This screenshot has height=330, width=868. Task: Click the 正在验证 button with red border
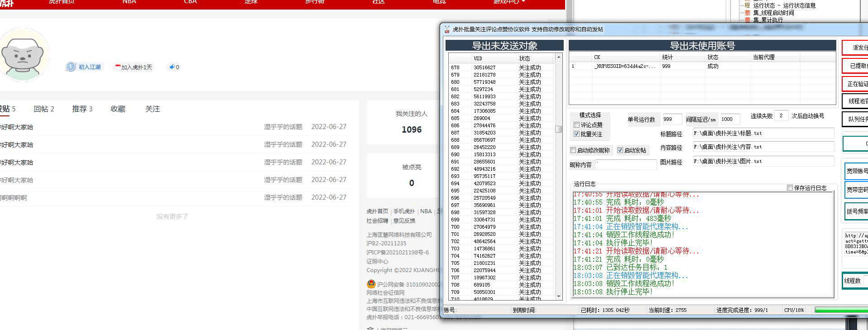click(x=855, y=84)
